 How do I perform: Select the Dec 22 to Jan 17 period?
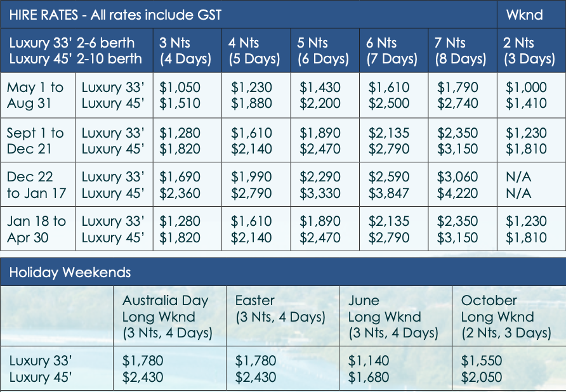(x=36, y=185)
